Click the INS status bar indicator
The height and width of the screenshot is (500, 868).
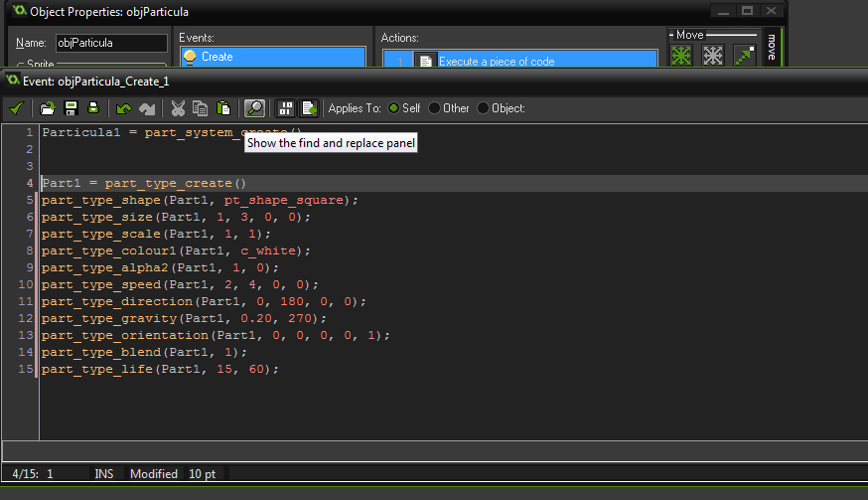104,474
